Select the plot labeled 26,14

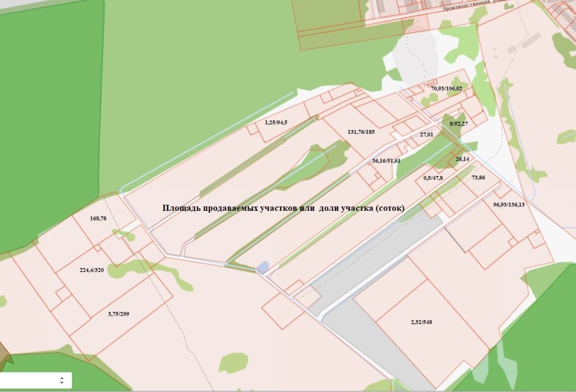(462, 159)
